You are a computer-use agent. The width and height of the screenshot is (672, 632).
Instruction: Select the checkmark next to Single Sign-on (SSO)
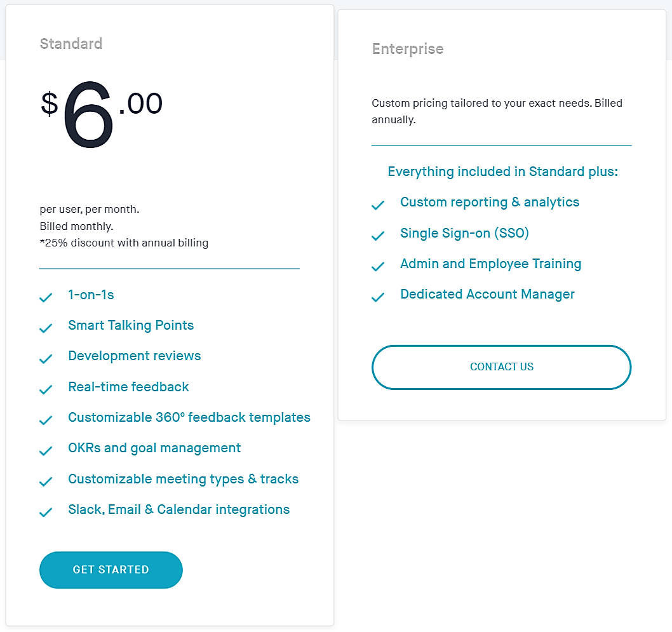[377, 236]
